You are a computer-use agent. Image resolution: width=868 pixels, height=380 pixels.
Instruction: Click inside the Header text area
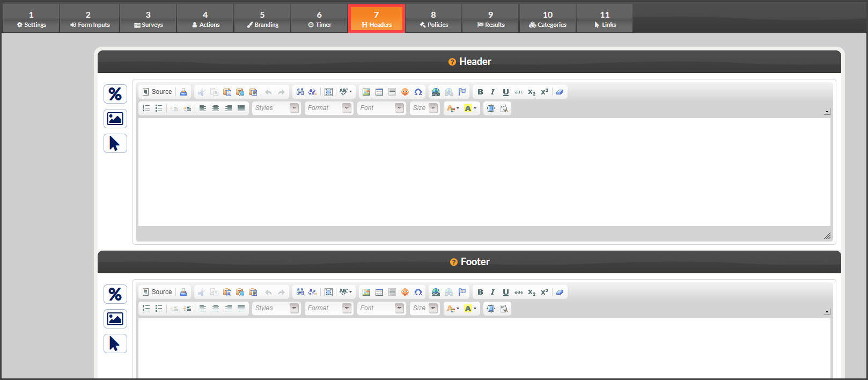pos(484,172)
